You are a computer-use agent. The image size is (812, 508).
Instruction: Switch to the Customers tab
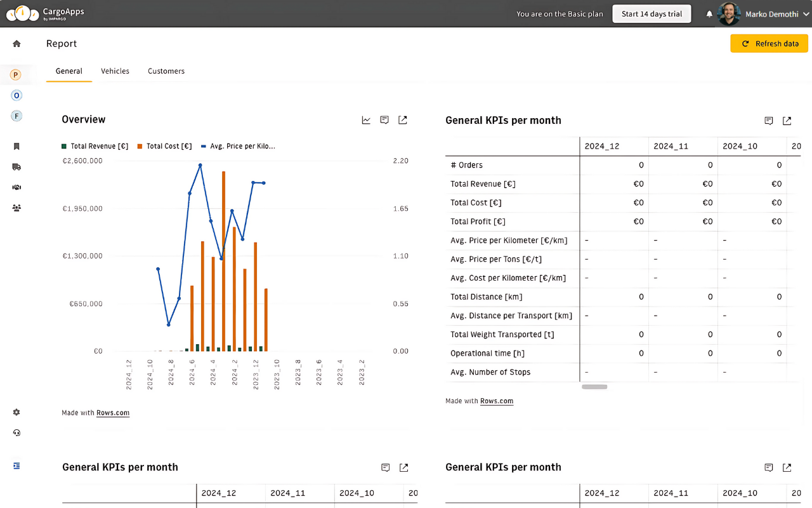[166, 71]
